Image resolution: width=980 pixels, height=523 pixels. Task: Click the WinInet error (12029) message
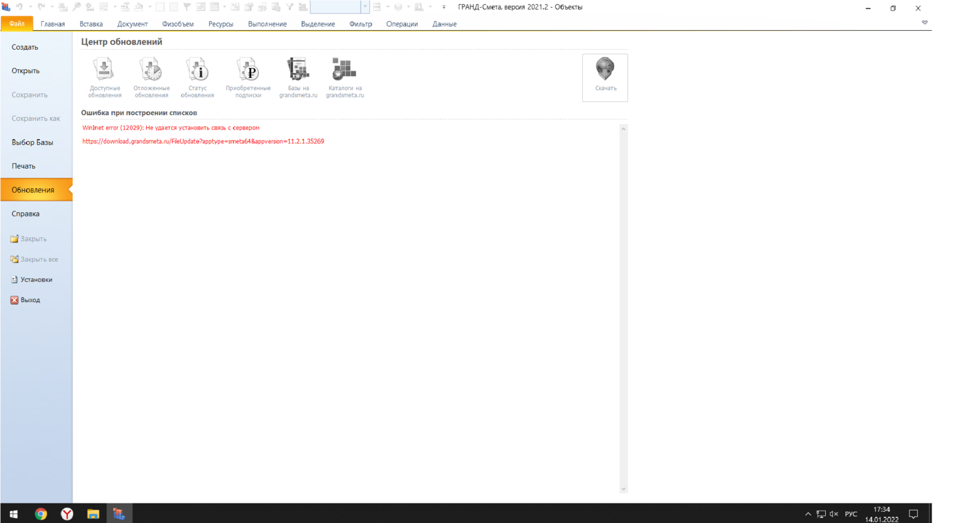171,127
